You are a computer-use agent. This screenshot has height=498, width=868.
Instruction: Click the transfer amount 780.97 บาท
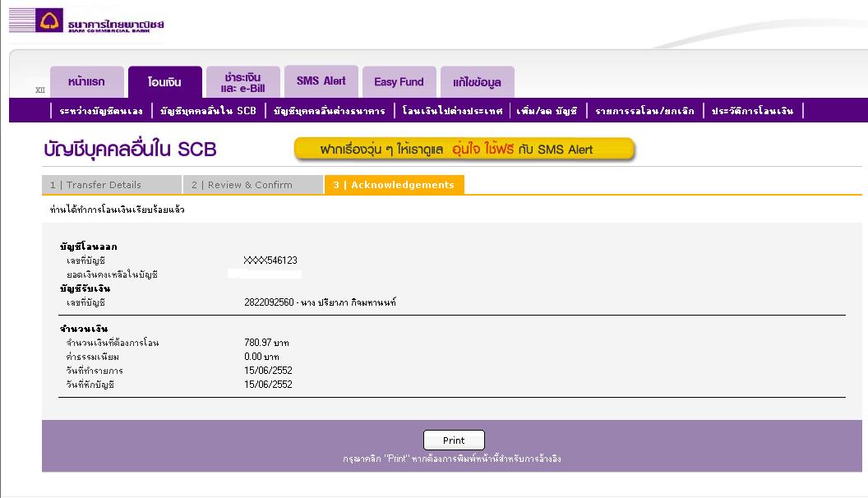267,343
